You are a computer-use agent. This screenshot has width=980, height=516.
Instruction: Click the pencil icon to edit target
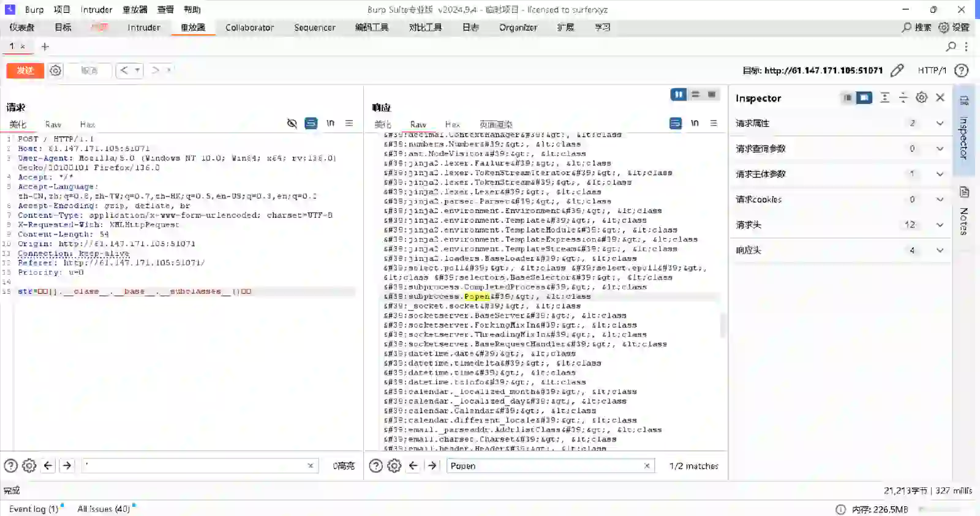click(897, 70)
